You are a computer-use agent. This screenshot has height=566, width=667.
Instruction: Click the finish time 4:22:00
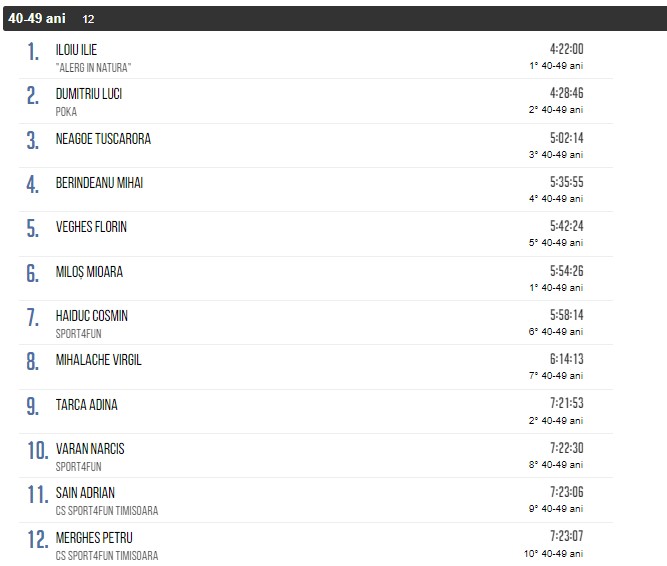566,49
